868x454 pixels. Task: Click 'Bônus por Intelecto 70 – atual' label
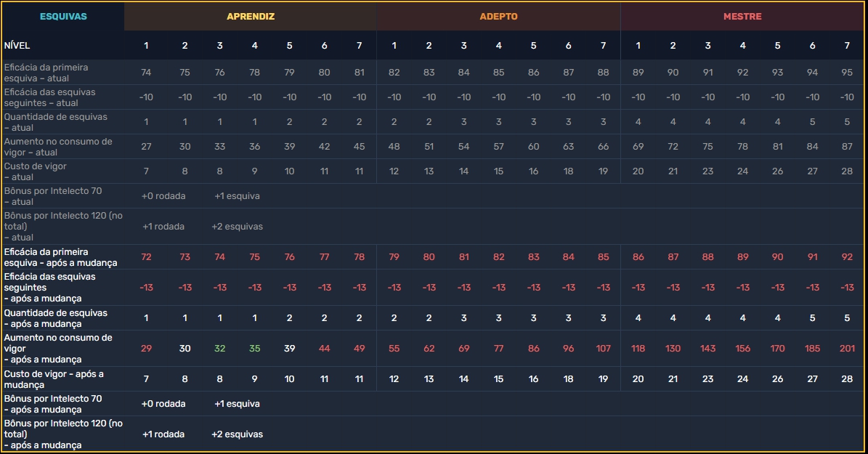[53, 196]
